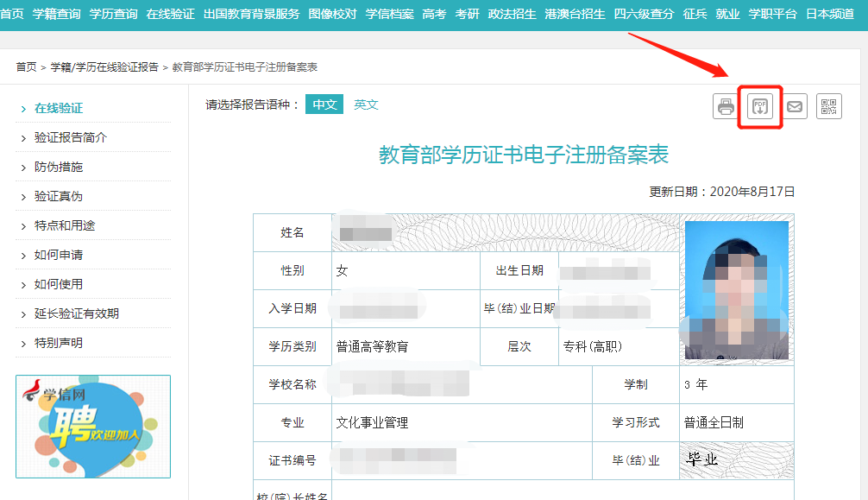This screenshot has height=500, width=868.
Task: Open 出国教育背景服务 menu
Action: (251, 14)
